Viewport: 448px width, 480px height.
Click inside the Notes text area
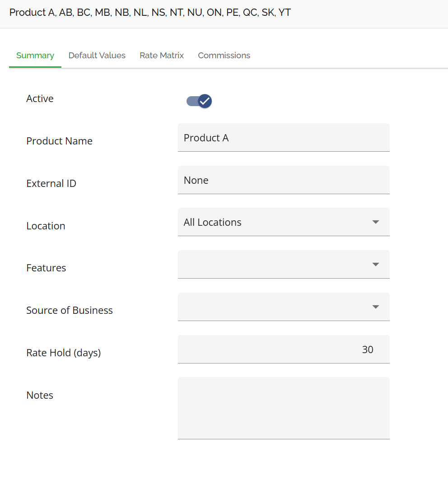283,408
